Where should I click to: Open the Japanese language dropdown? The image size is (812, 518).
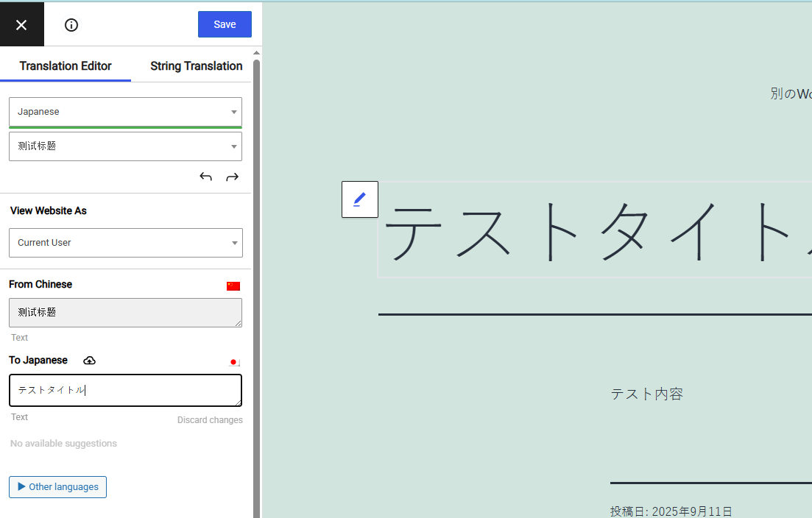(125, 112)
